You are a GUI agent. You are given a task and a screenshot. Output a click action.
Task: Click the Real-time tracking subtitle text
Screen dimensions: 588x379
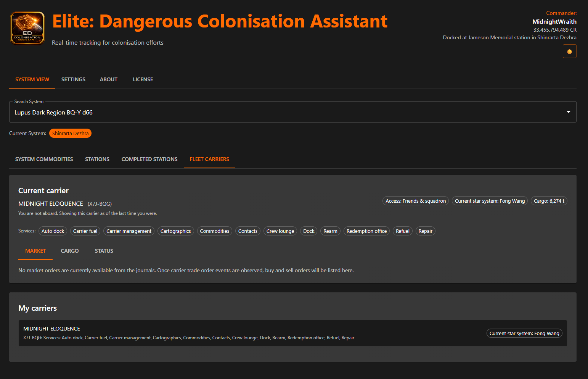click(108, 42)
